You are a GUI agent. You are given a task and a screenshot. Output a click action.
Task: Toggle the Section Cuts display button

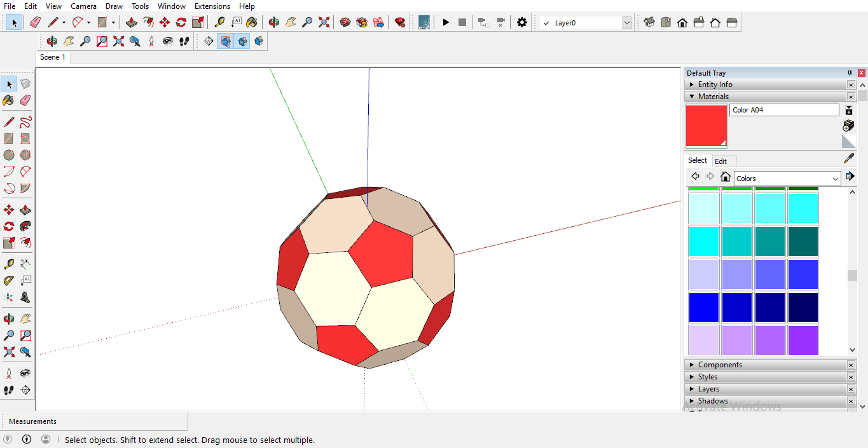(242, 41)
